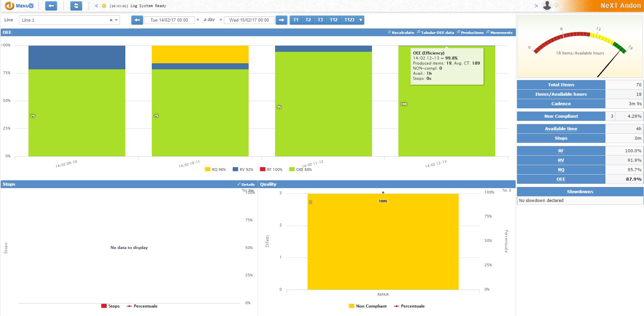Click the back arrow button in top toolbar
This screenshot has width=644, height=316.
point(51,6)
